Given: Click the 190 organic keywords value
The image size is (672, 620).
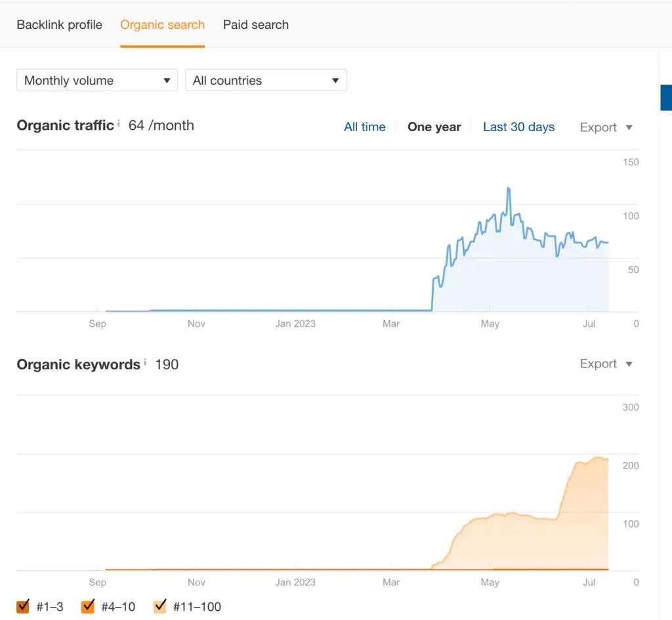Looking at the screenshot, I should coord(167,364).
